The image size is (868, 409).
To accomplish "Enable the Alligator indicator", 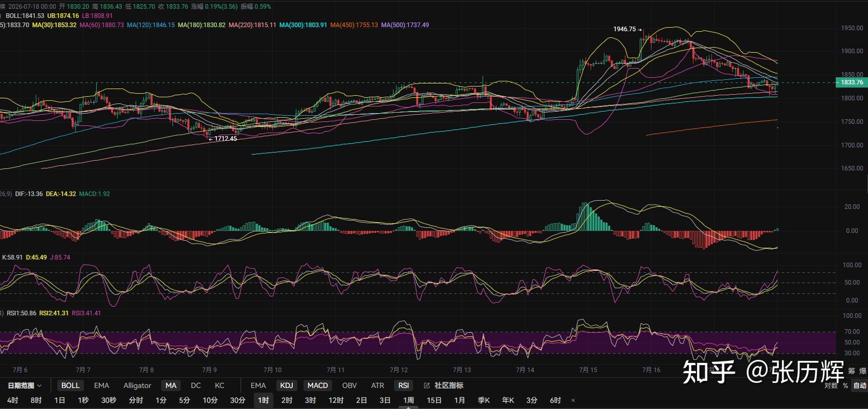I will click(x=137, y=385).
